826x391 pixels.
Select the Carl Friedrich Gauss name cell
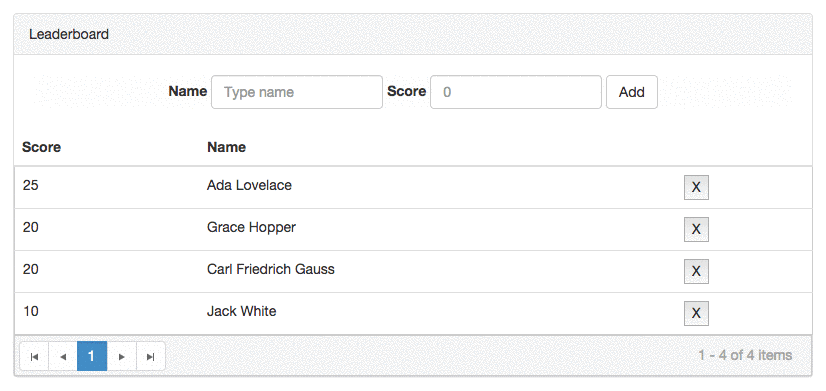[x=271, y=269]
